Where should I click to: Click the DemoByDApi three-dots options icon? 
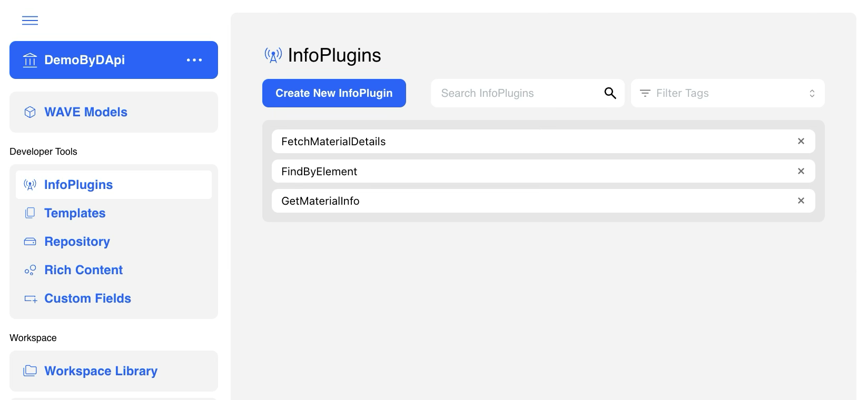click(x=194, y=60)
